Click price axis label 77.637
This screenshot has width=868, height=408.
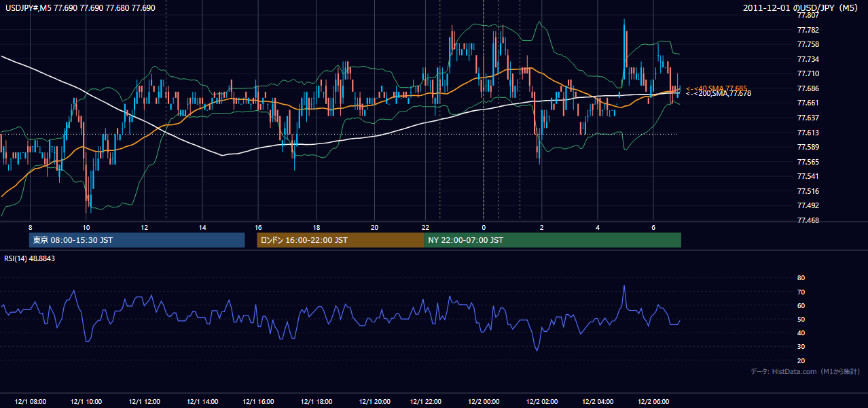[809, 118]
